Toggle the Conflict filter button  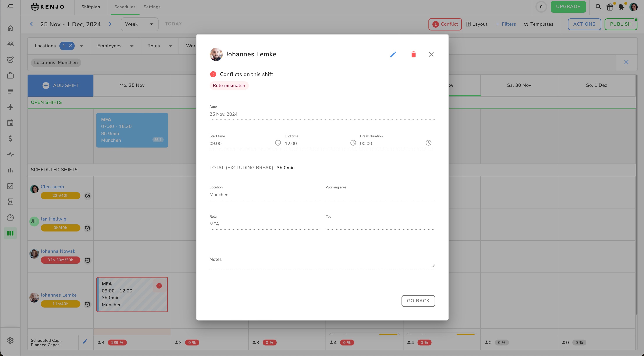click(445, 24)
